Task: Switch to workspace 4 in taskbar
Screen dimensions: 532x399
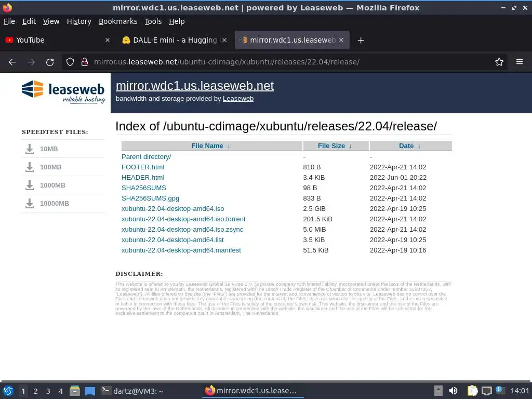Action: click(x=61, y=391)
